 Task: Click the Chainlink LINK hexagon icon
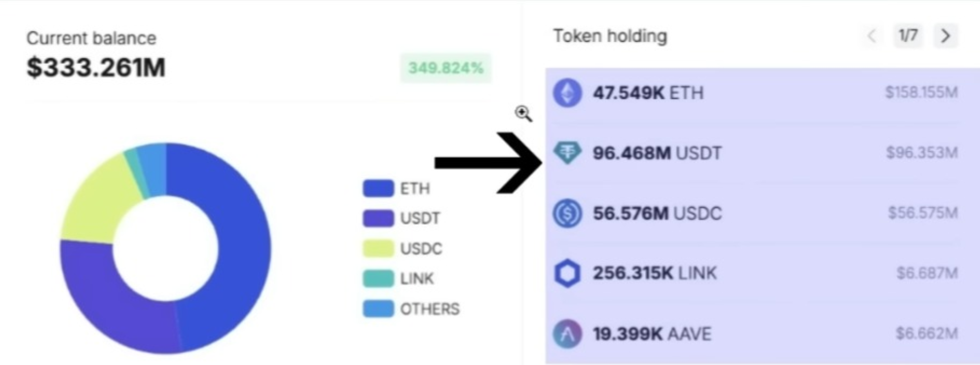[x=567, y=273]
